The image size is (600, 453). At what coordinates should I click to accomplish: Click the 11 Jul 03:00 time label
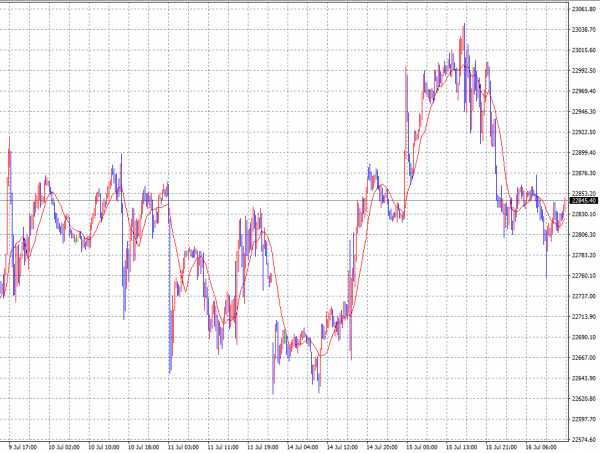185,447
